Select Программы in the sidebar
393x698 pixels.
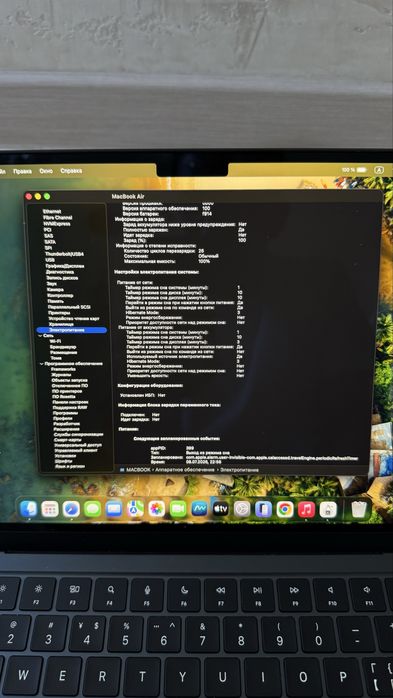click(x=65, y=413)
